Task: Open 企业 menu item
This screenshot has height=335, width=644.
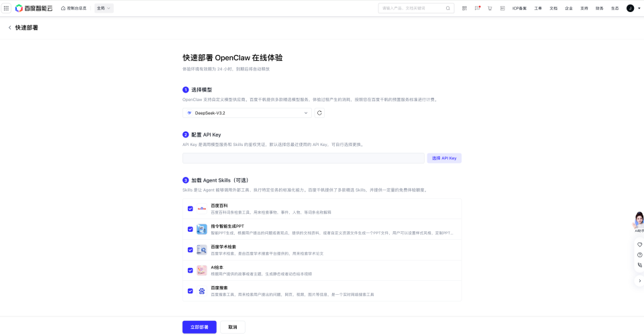Action: point(569,8)
